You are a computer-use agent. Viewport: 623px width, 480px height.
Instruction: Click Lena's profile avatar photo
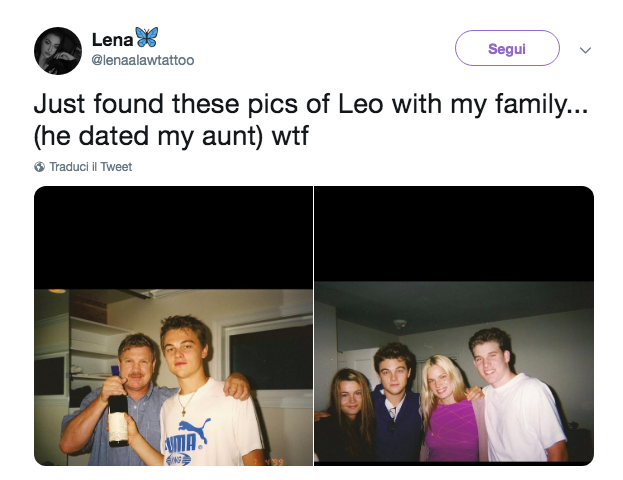[x=58, y=51]
